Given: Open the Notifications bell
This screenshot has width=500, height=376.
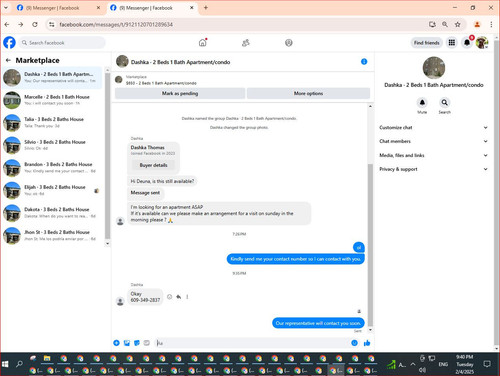Looking at the screenshot, I should (467, 43).
